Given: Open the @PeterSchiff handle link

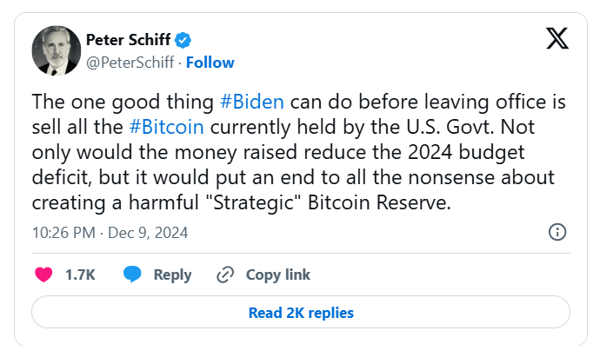Looking at the screenshot, I should coord(131,63).
